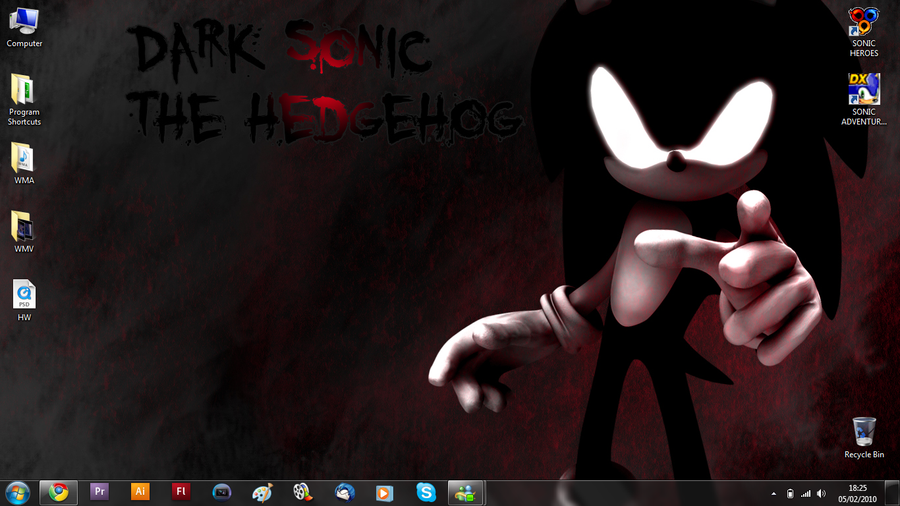The width and height of the screenshot is (900, 506).
Task: Select the WMV folder on the desktop
Action: (24, 232)
